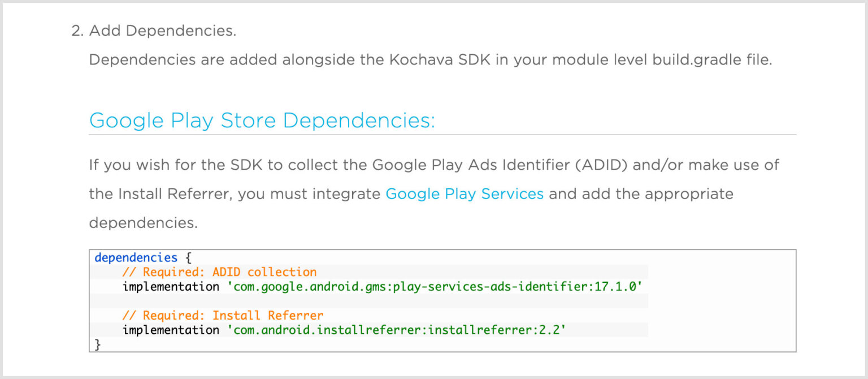Click the horizontal divider under the heading
Image resolution: width=868 pixels, height=379 pixels.
pos(443,134)
